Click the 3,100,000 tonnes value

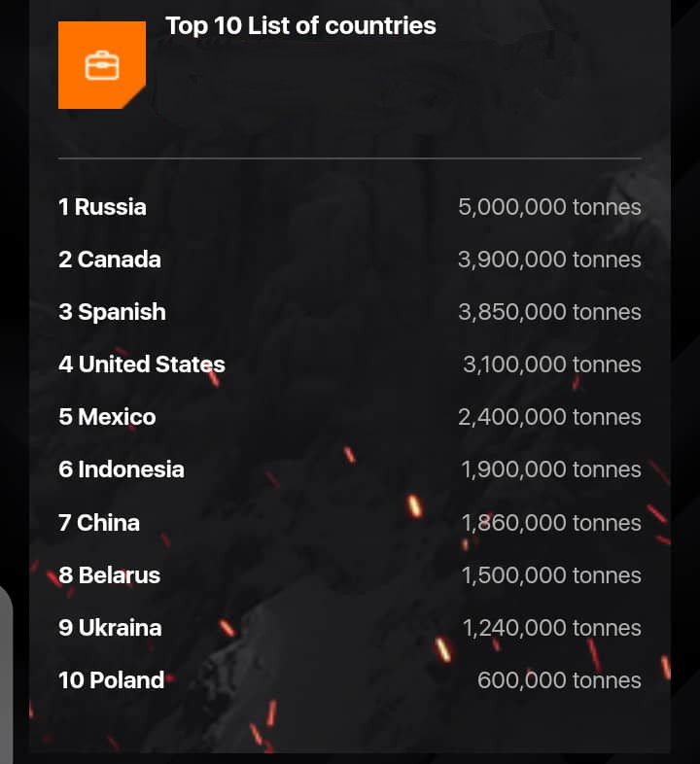click(552, 365)
